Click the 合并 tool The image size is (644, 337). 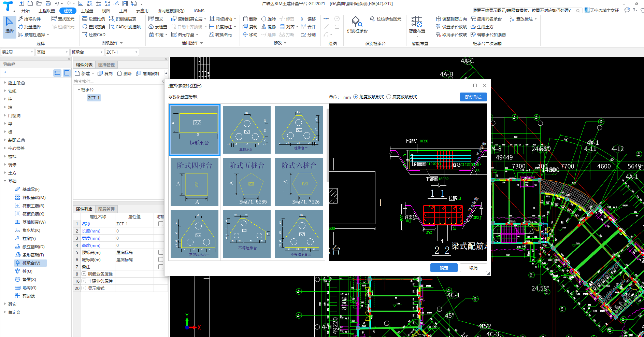point(308,27)
